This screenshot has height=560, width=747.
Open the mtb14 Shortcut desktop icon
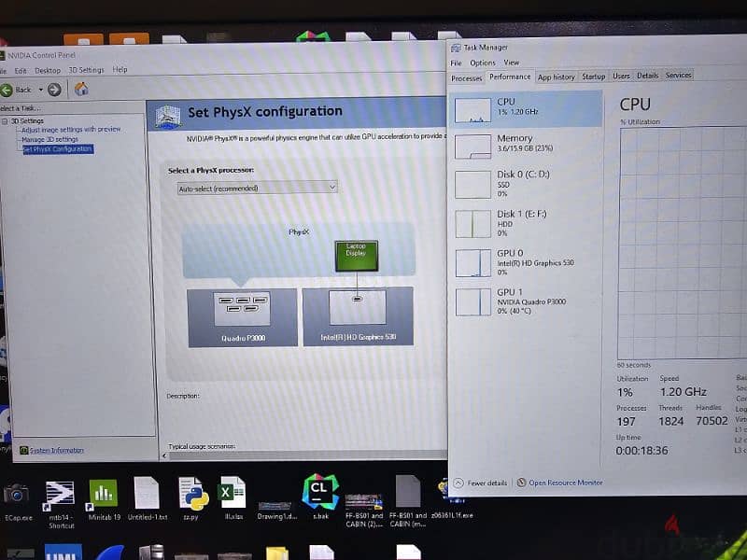point(61,504)
